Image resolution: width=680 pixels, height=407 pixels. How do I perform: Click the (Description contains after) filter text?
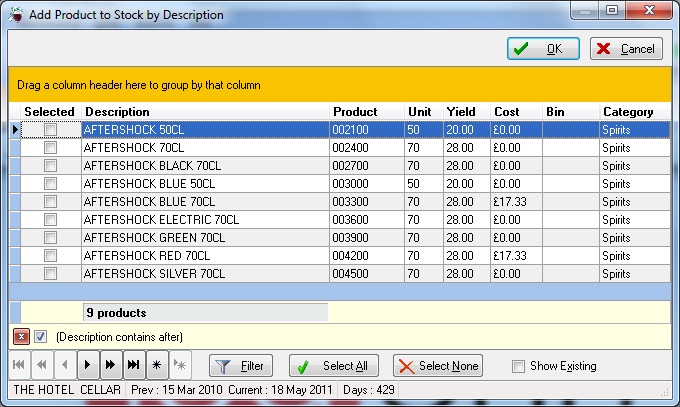(x=119, y=337)
